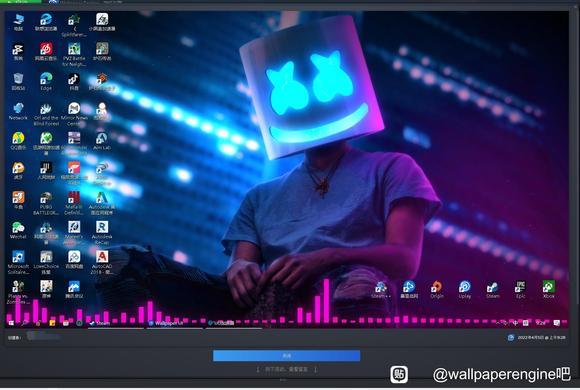The height and width of the screenshot is (390, 580).
Task: Launch PVZ Battle for Neighborville shortcut
Action: pyautogui.click(x=74, y=54)
